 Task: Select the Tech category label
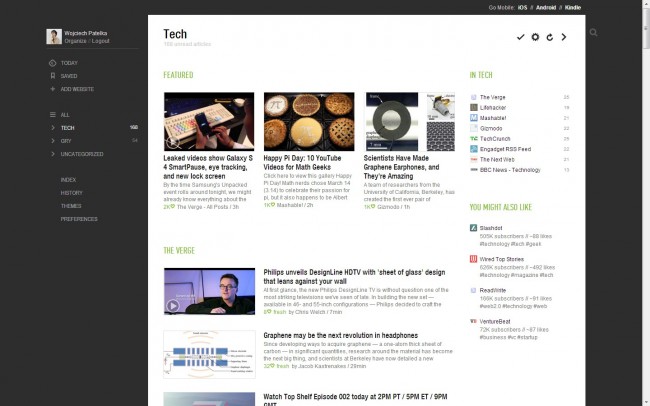click(x=68, y=128)
